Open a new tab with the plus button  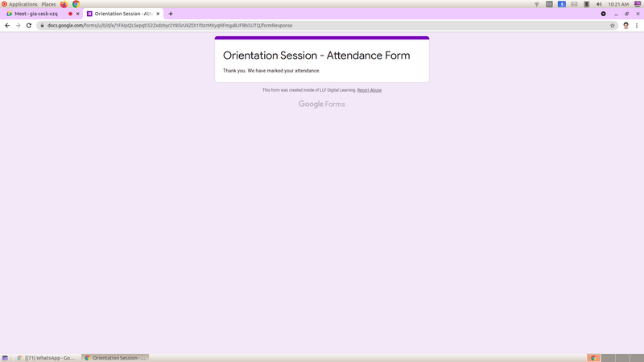tap(171, 14)
